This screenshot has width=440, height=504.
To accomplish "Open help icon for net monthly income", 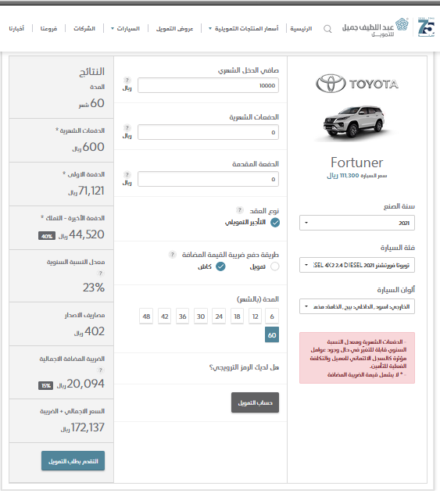I will [127, 80].
